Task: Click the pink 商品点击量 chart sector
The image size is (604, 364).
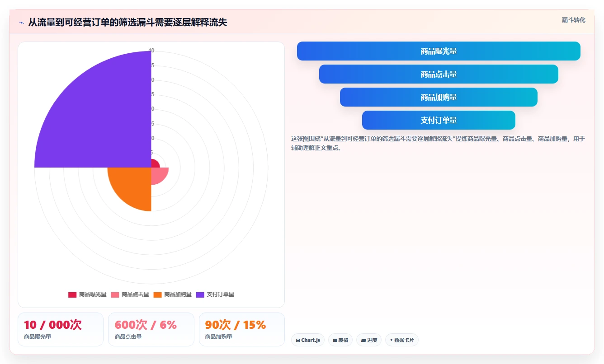Action: (x=158, y=174)
